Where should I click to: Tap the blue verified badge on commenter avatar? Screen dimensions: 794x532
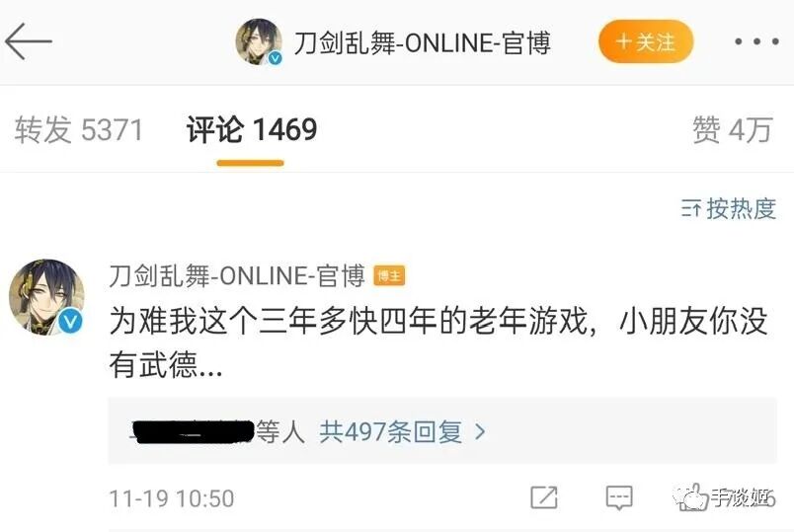(70, 322)
